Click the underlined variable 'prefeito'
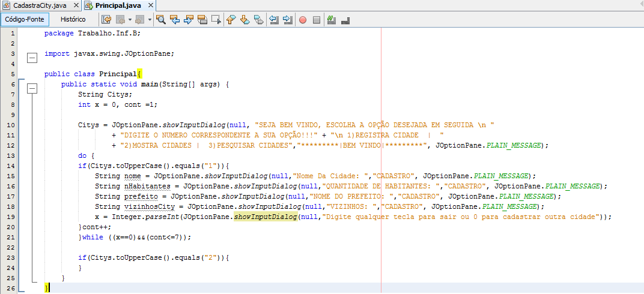 (x=141, y=196)
